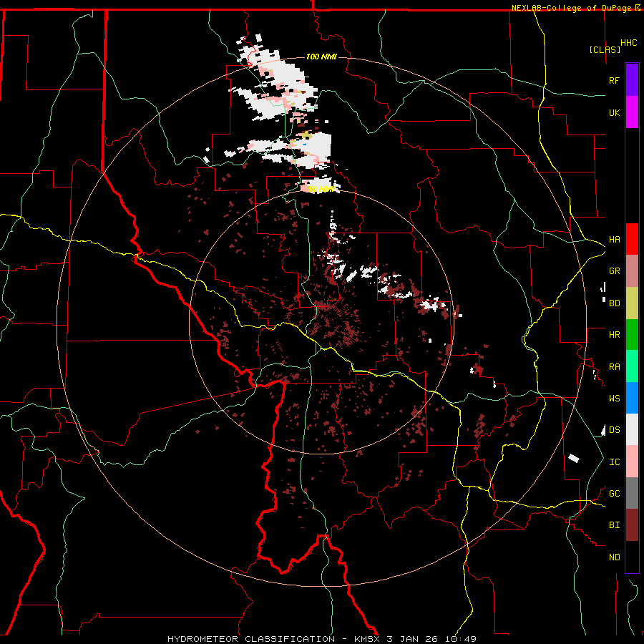The image size is (644, 644).
Task: Click the RF legend label
Action: 614,80
